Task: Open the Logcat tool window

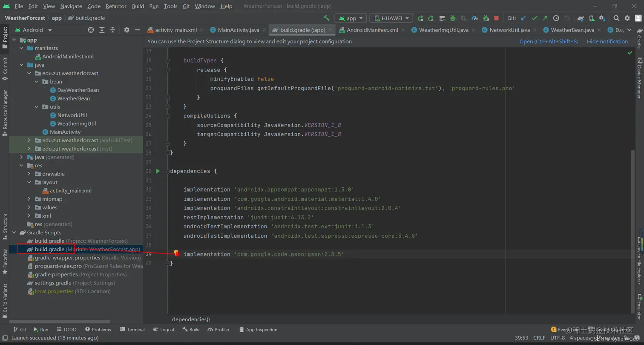Action: 164,330
